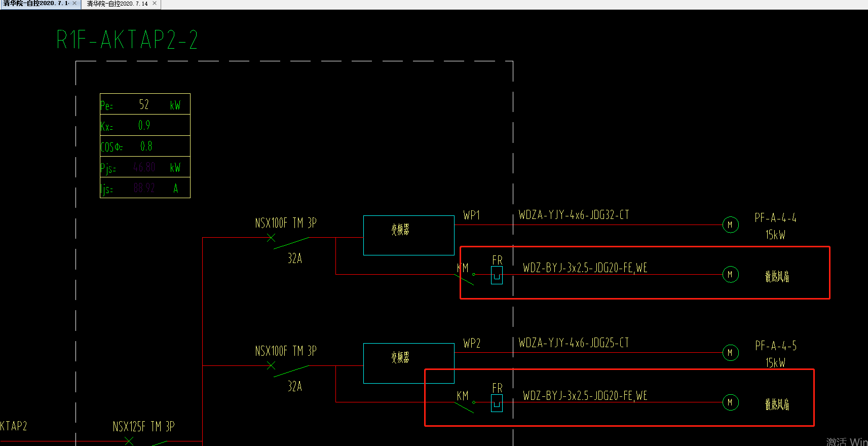Select the 散热风扇 label below PF-A-4-4
The height and width of the screenshot is (446, 868).
click(777, 276)
